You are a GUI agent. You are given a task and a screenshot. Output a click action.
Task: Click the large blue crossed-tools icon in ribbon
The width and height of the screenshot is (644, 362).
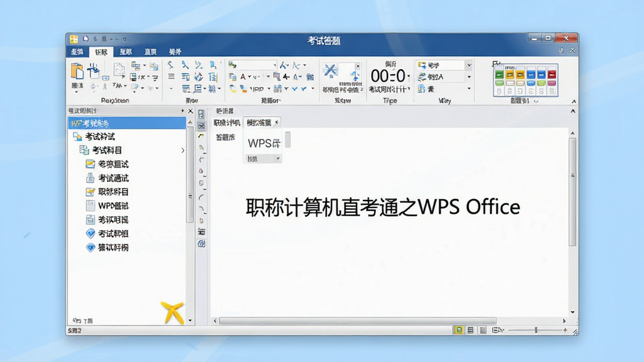(330, 71)
